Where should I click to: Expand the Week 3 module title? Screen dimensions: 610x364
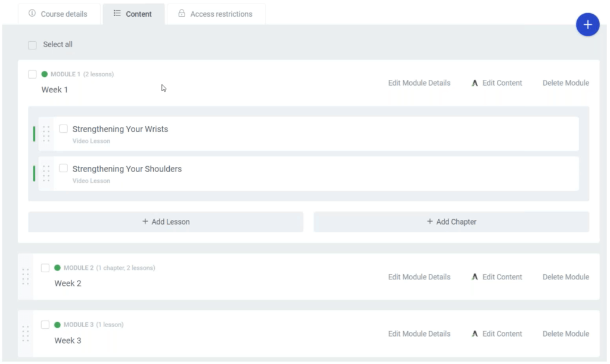[68, 340]
